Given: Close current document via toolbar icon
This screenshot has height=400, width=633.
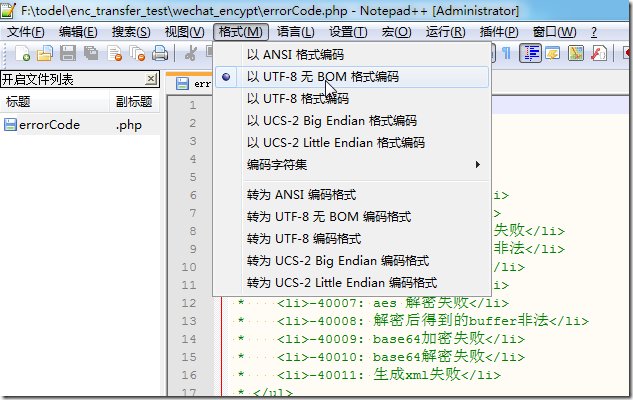Looking at the screenshot, I should (114, 53).
